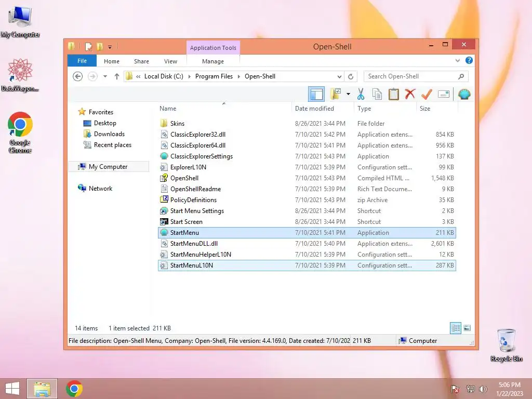Screen dimensions: 532x399
Task: Expand the address bar history dropdown
Action: point(339,77)
